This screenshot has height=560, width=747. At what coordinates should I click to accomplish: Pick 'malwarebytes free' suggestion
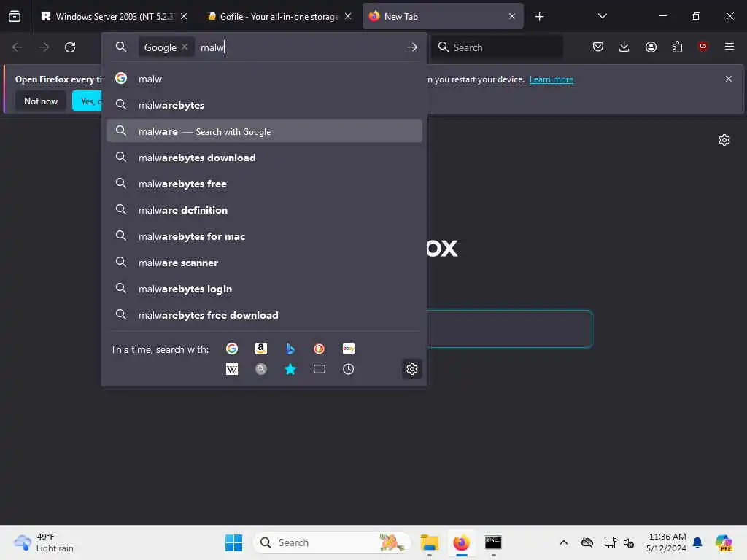click(x=264, y=184)
